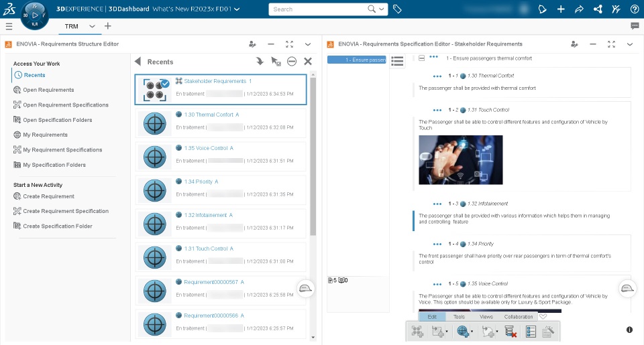Screen dimensions: 644x345
Task: Open the communities figure icon in top bar
Action: pyautogui.click(x=616, y=9)
